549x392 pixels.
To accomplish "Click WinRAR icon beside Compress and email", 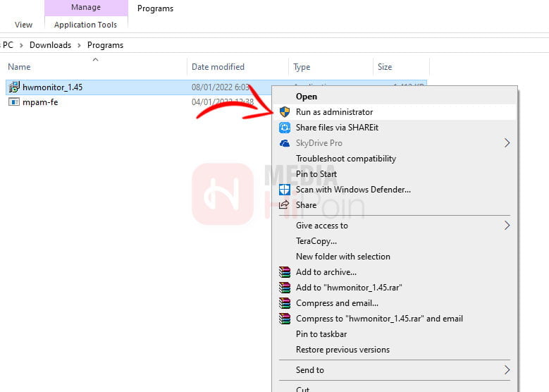I will pos(285,303).
